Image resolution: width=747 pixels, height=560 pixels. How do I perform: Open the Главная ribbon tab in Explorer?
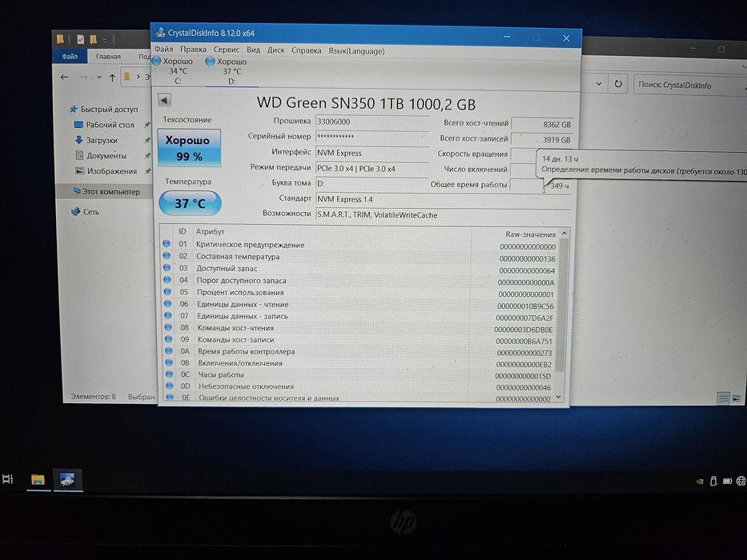[x=109, y=56]
